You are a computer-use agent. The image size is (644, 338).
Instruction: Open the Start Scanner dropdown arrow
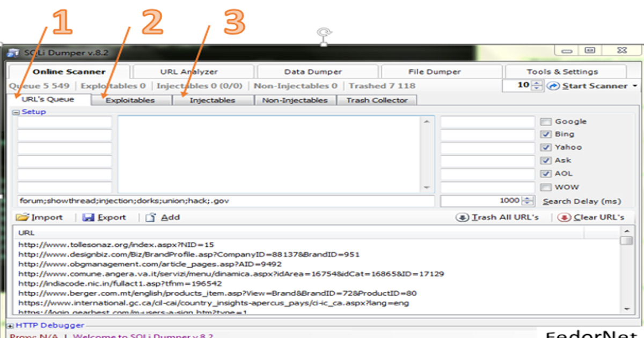[634, 85]
